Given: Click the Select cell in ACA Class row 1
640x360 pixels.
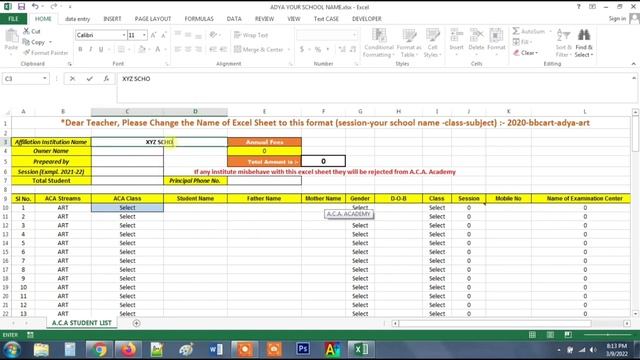Looking at the screenshot, I should 127,207.
